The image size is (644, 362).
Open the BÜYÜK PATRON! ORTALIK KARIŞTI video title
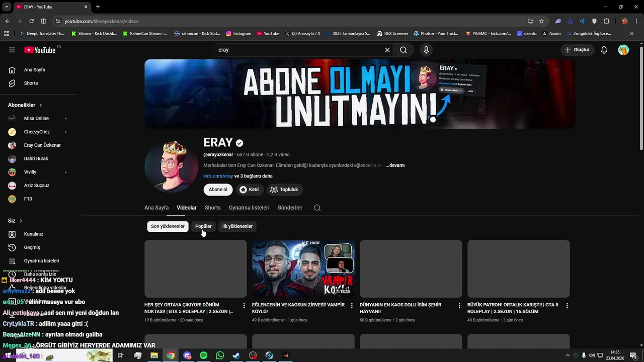(513, 308)
